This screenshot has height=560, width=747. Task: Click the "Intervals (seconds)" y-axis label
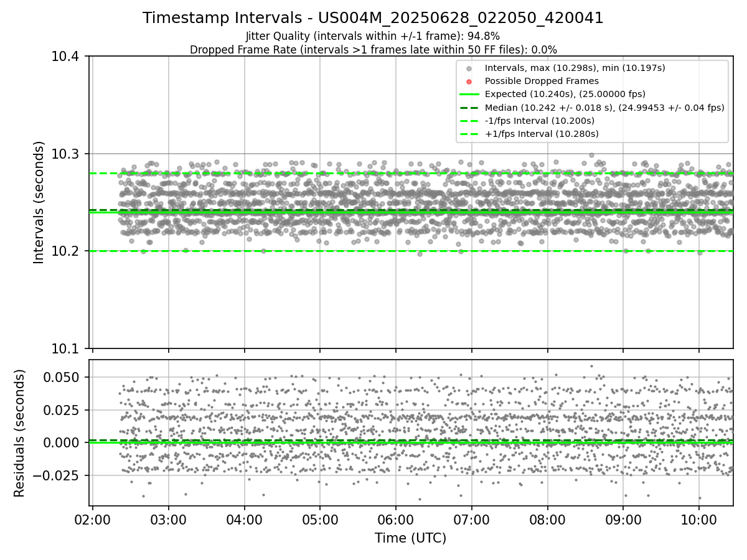click(39, 202)
